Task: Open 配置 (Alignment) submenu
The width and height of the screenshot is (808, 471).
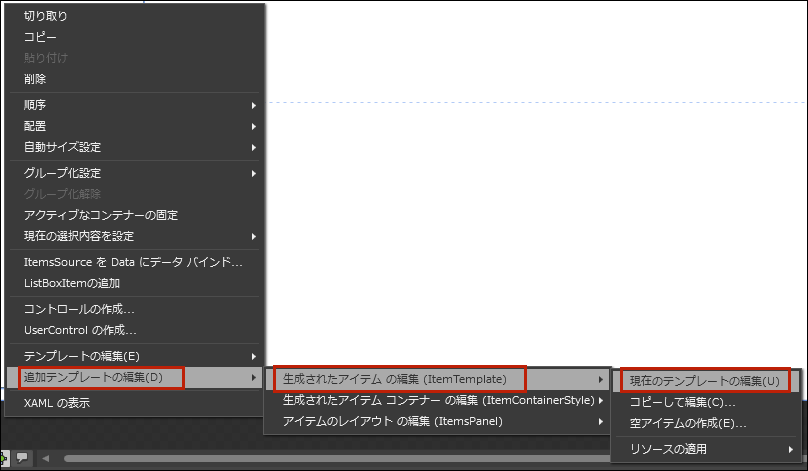Action: (134, 126)
